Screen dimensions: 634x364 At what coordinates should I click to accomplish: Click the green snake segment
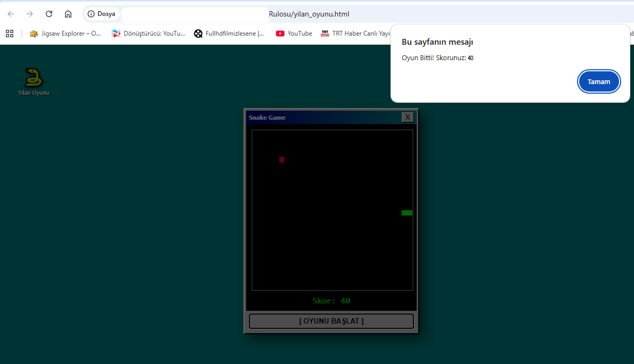(x=407, y=213)
